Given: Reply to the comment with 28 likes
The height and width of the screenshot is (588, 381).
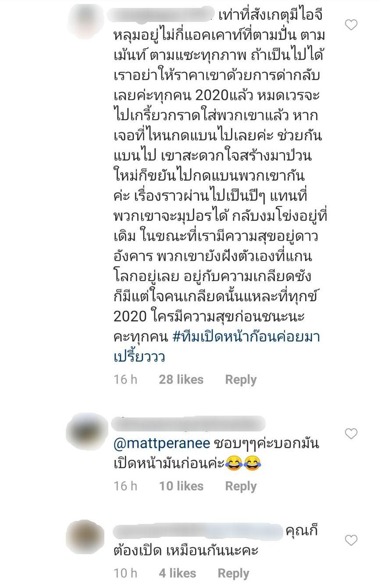Looking at the screenshot, I should (241, 380).
